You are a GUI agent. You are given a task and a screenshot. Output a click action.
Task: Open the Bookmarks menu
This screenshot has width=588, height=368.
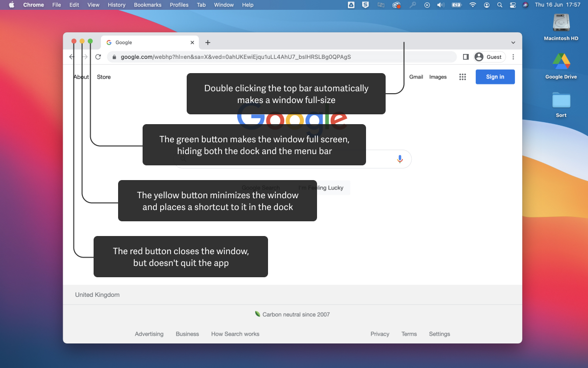coord(147,5)
